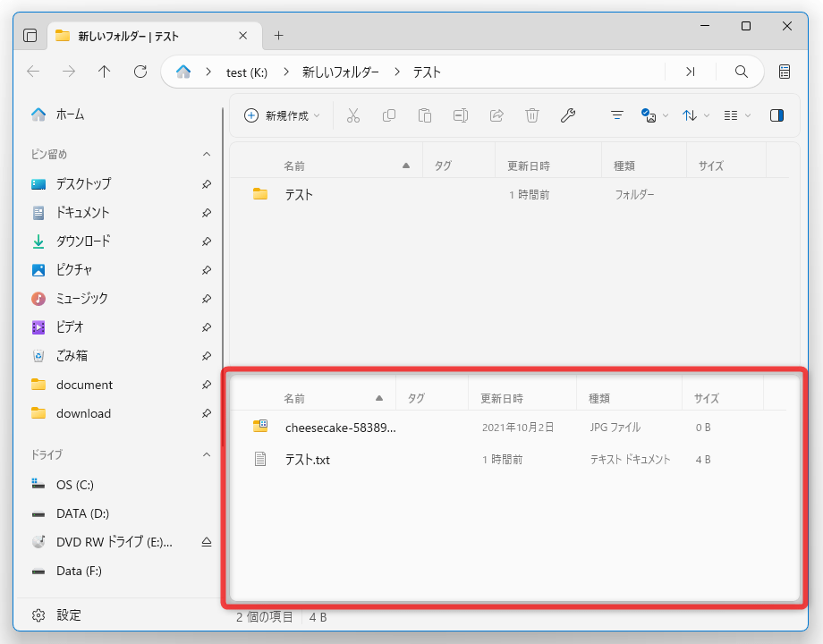Open the properties wrench icon
Viewport: 823px width, 644px height.
568,115
